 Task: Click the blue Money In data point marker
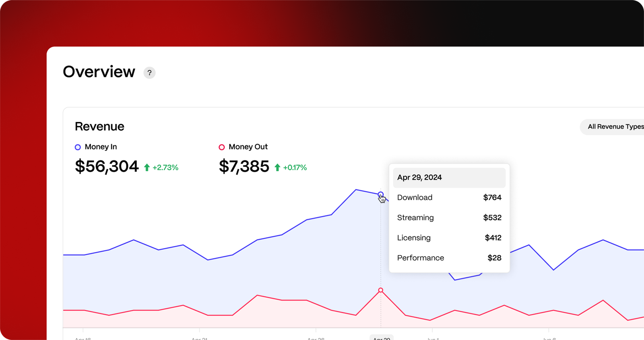tap(380, 195)
